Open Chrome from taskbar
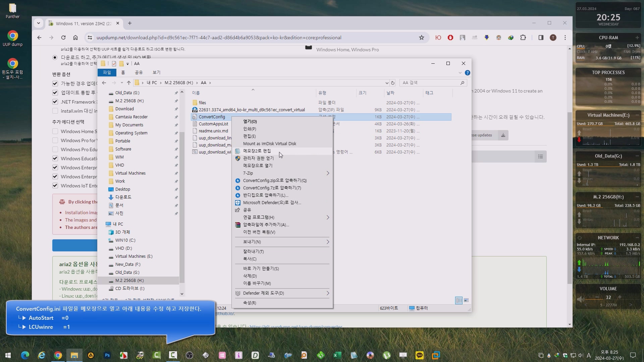The width and height of the screenshot is (644, 362). point(58,355)
